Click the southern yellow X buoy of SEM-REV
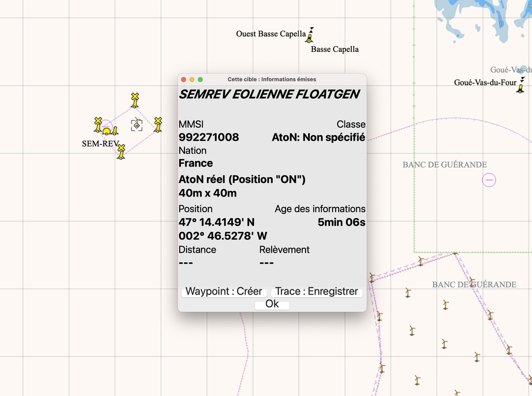 point(121,151)
